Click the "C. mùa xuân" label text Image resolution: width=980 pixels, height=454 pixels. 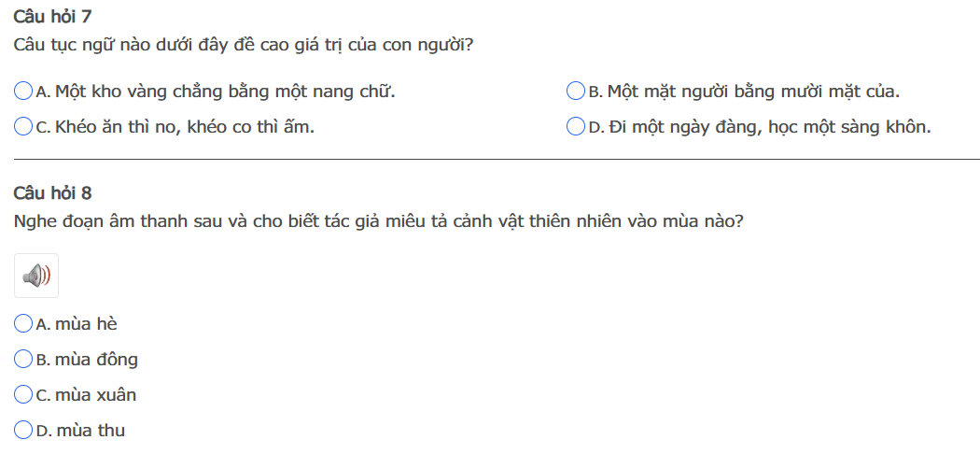pos(86,395)
